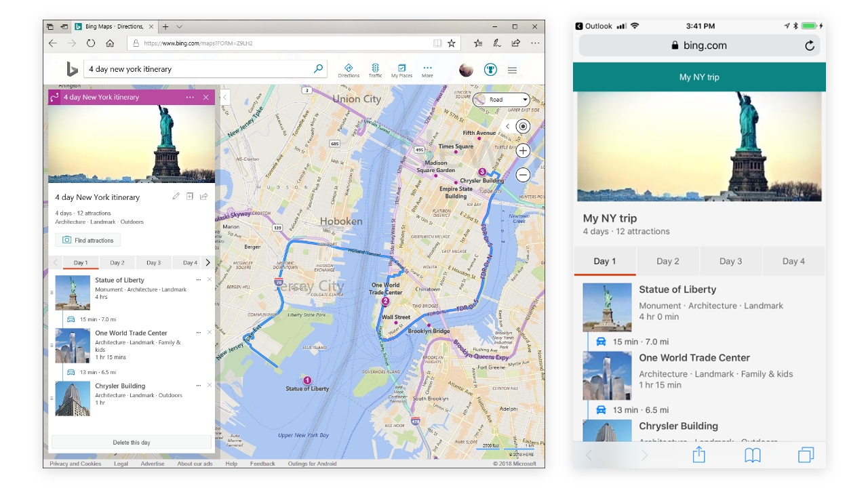Click map pin 2 at One World Trade Center

click(x=385, y=302)
